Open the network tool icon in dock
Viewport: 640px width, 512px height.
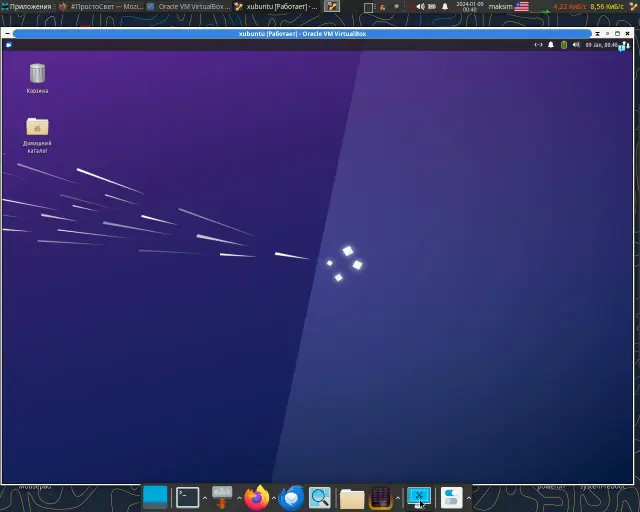(222, 497)
